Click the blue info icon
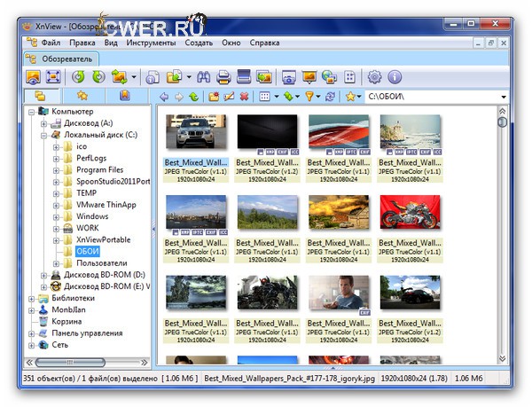The height and width of the screenshot is (407, 532). [395, 77]
